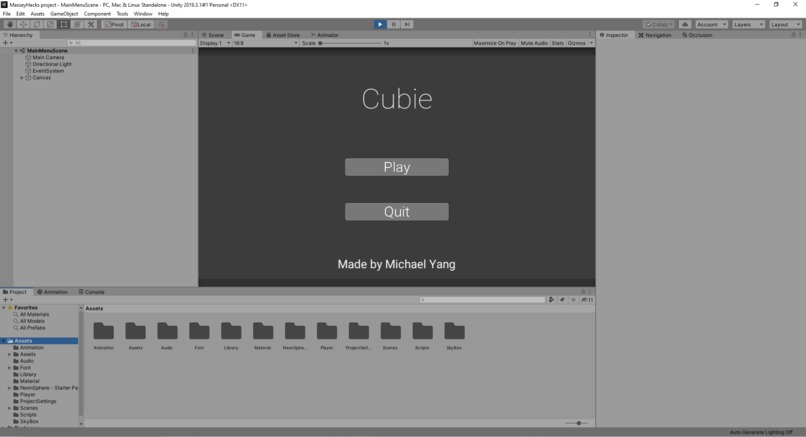Open the Collab dropdown
Screen dimensions: 806x437
pos(659,24)
